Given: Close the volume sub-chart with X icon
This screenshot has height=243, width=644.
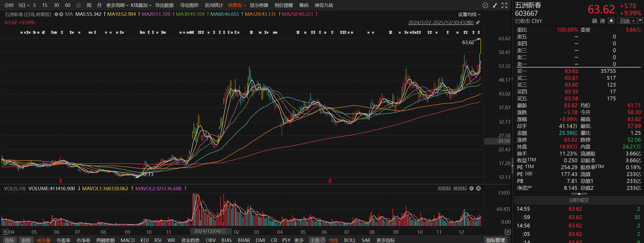Looking at the screenshot, I should click(479, 188).
